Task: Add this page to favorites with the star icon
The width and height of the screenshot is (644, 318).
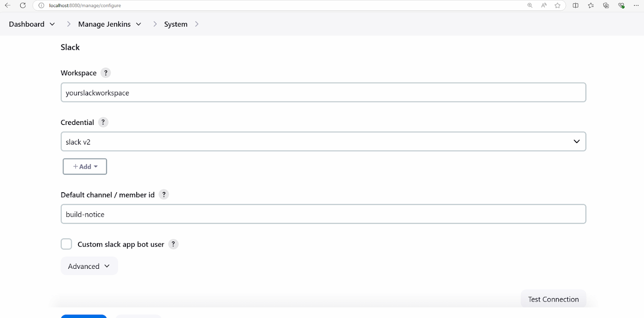Action: pos(557,6)
